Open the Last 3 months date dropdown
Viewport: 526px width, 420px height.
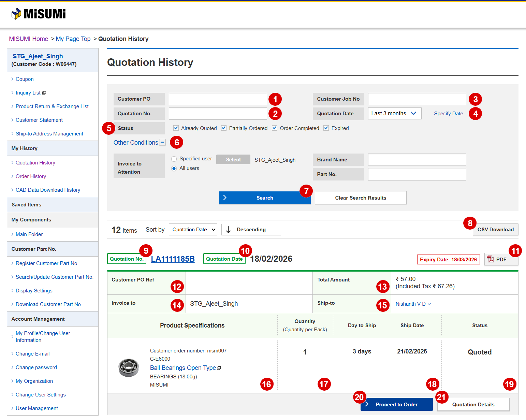(x=394, y=114)
